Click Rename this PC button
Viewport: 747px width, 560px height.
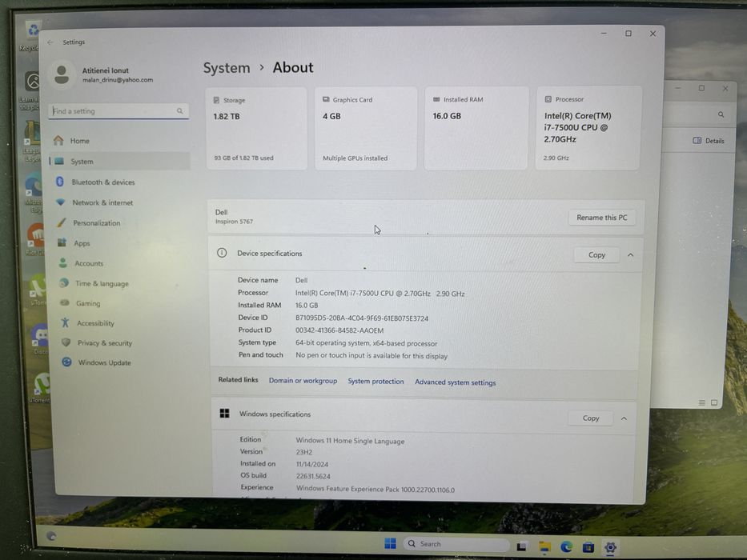(x=602, y=218)
